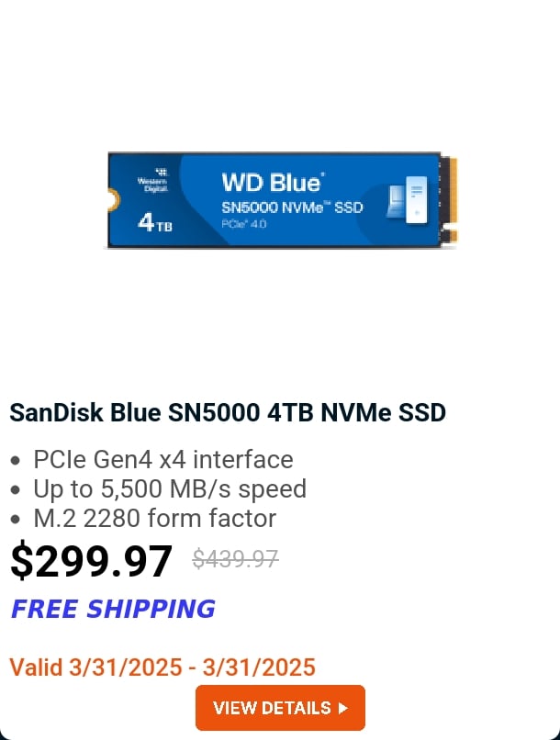Click the PCIe Gen4 x4 interface bullet
This screenshot has height=740, width=560.
click(x=162, y=459)
